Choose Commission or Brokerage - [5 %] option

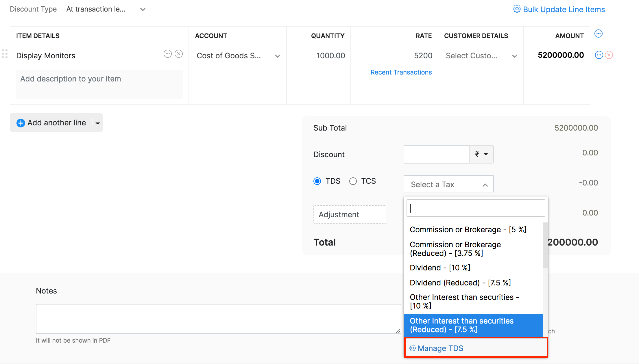pyautogui.click(x=468, y=229)
